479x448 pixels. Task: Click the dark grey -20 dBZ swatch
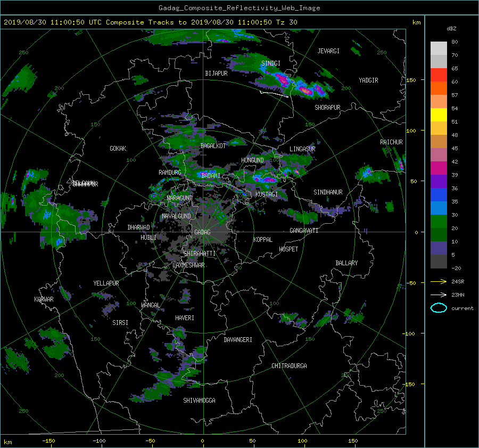pyautogui.click(x=439, y=262)
